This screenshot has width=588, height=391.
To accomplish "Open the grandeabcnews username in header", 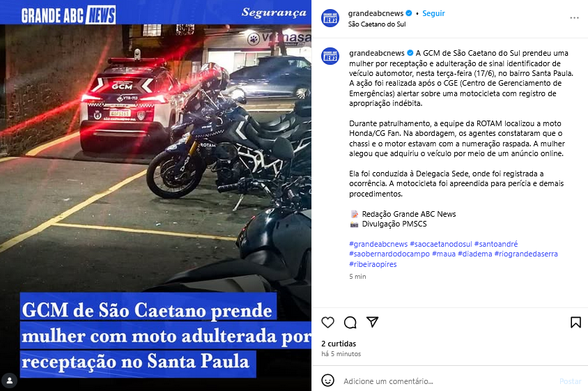I will point(376,13).
